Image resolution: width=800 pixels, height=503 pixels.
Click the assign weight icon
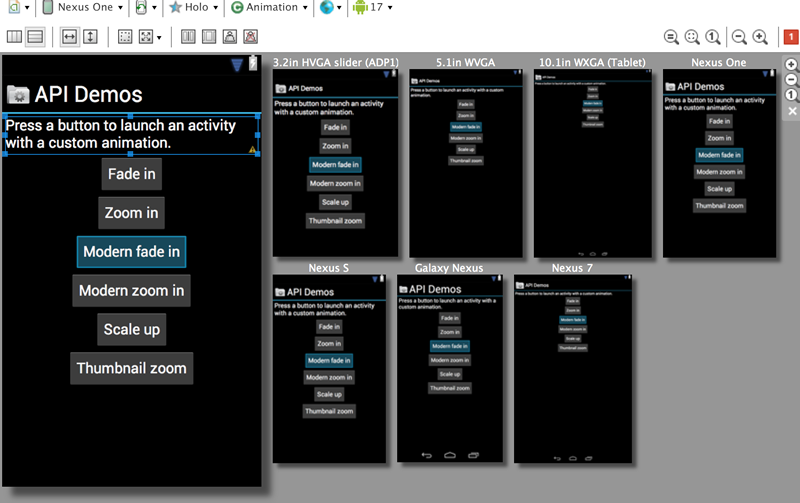230,37
